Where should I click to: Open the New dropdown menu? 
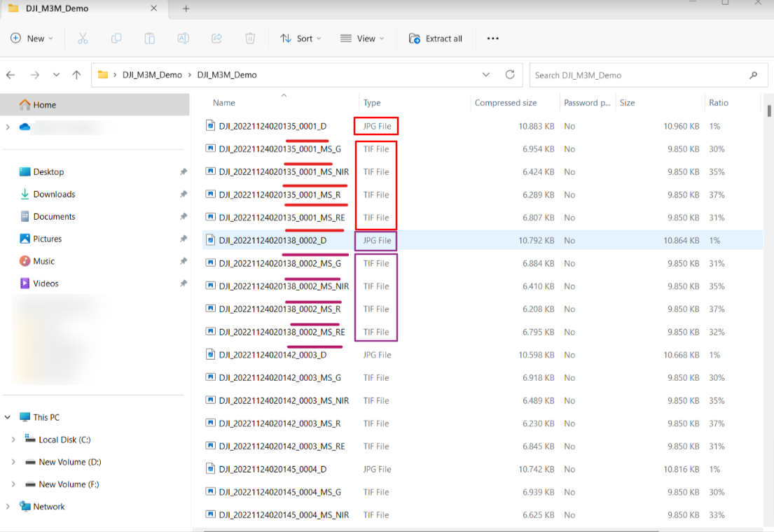click(32, 38)
